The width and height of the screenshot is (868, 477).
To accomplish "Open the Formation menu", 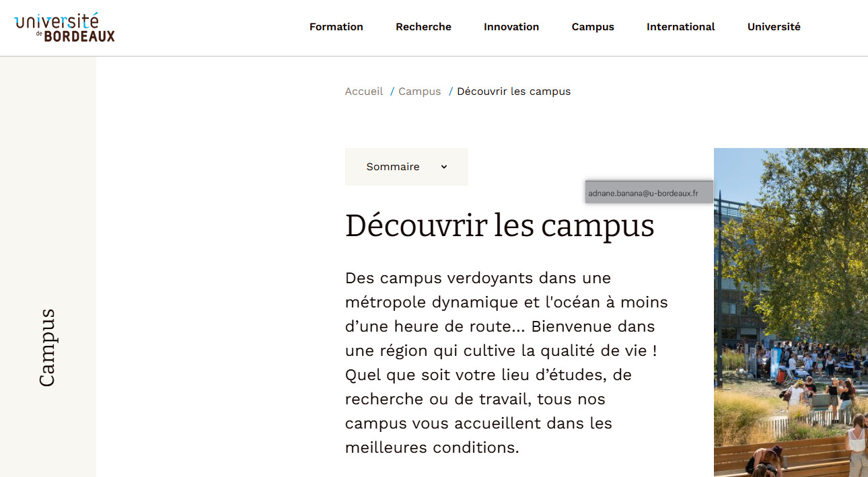I will (336, 27).
